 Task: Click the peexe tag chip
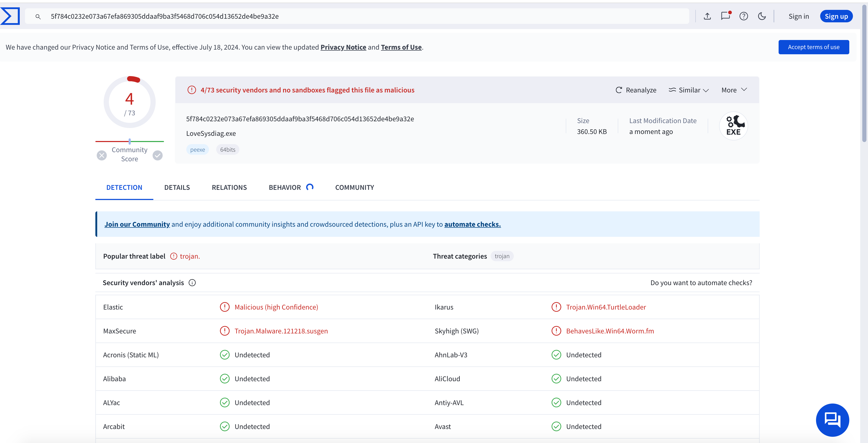click(x=198, y=150)
